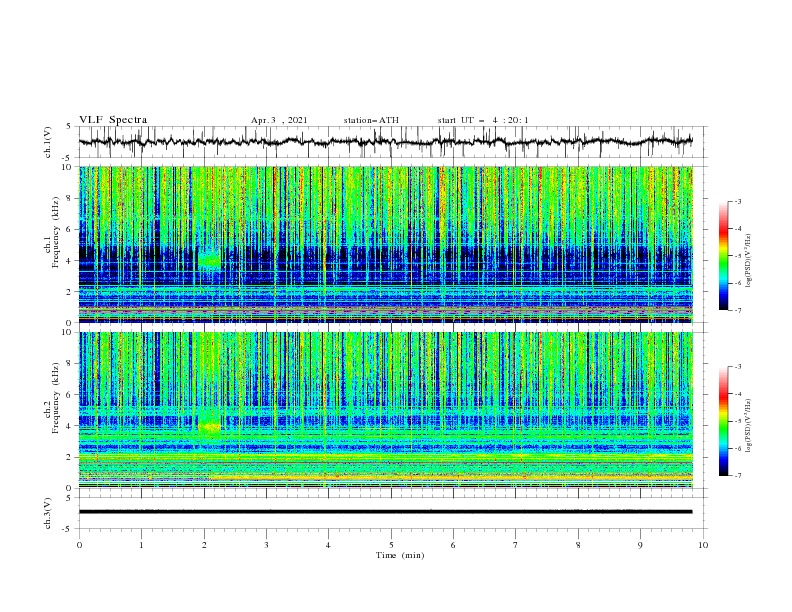Click the time axis tick label "2"
Viewport: 792px width, 612px height.
click(204, 545)
